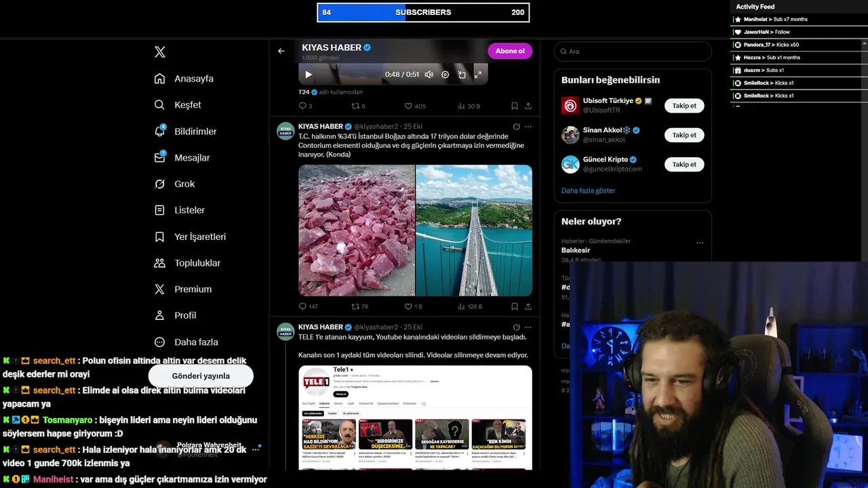Like the post with 405 likes
Viewport: 868px width, 488px height.
[x=415, y=106]
